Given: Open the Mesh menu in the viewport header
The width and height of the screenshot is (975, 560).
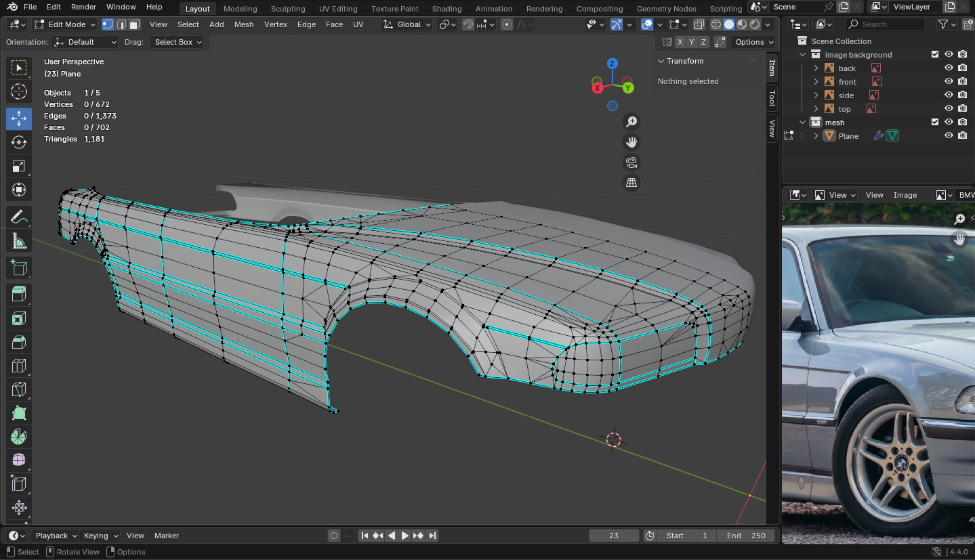Looking at the screenshot, I should [x=244, y=24].
